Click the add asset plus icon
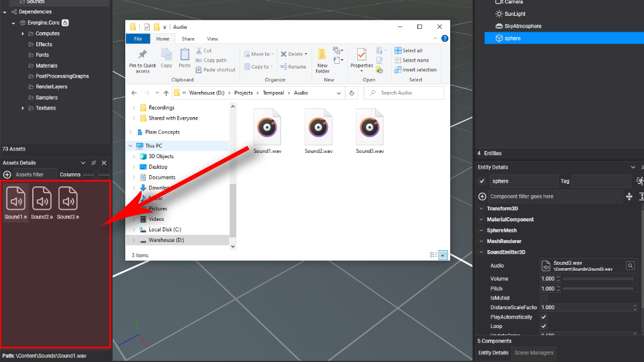Screen dimensions: 644x362 [x=7, y=175]
